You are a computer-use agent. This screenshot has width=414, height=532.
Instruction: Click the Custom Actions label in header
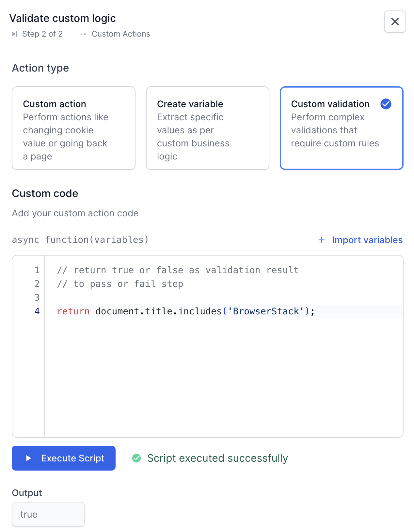[x=121, y=34]
